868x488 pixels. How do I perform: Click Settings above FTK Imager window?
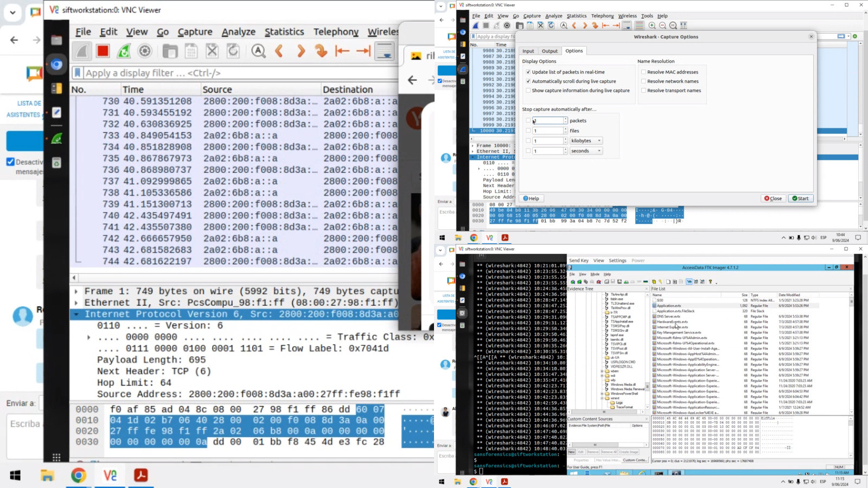[617, 260]
